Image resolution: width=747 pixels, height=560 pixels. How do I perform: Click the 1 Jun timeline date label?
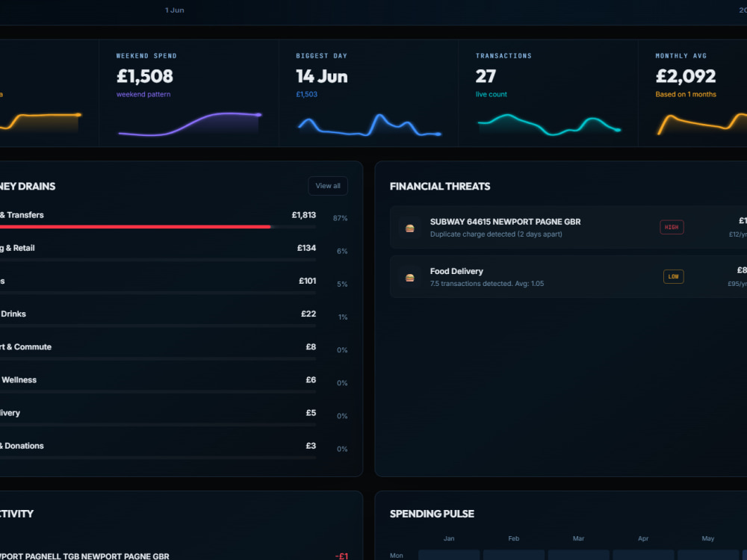click(x=174, y=10)
